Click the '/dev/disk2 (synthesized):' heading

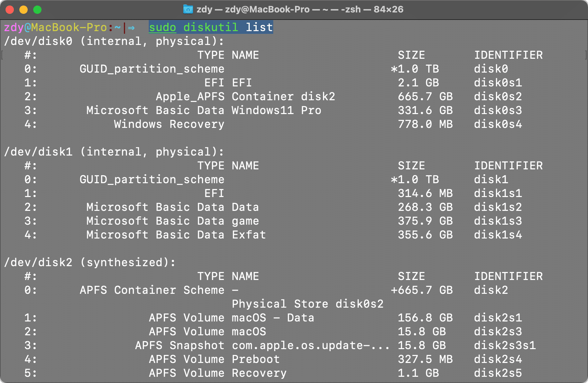90,263
